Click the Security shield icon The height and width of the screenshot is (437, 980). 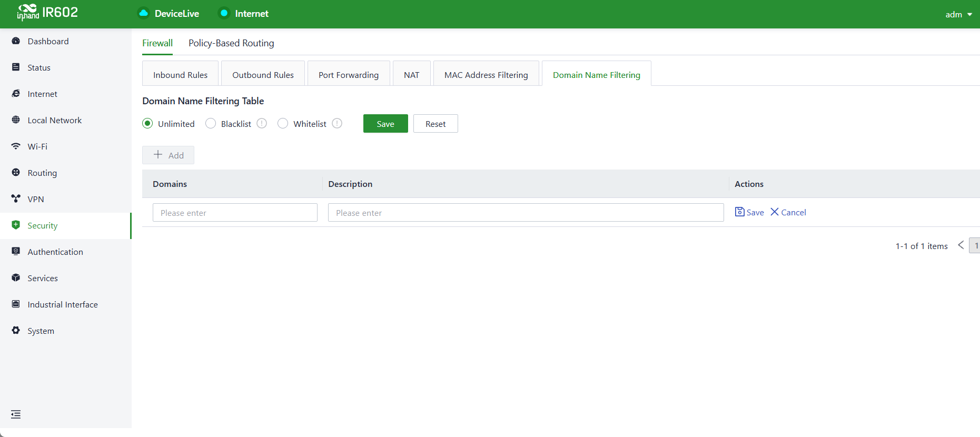[16, 225]
